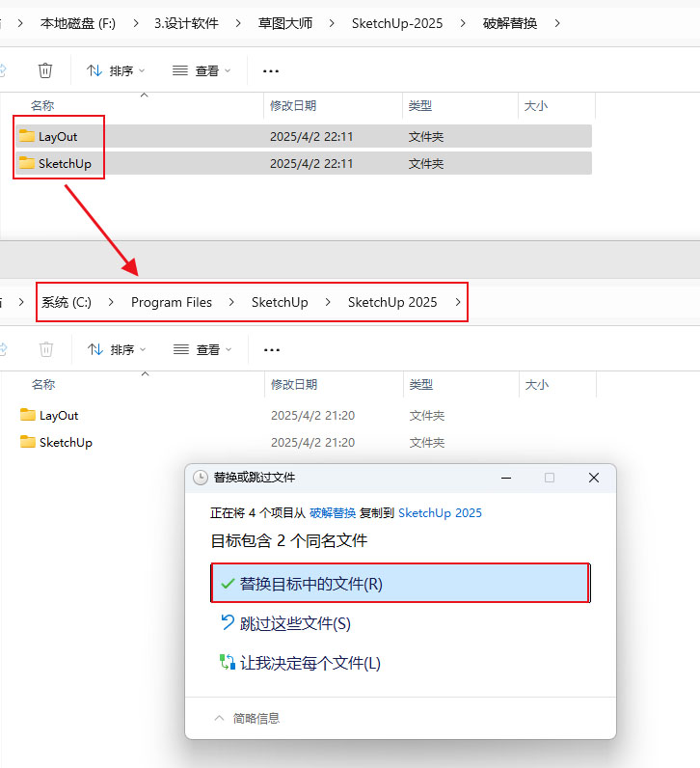Viewport: 700px width, 768px height.
Task: Minimize the 替换或跳过文件 dialog
Action: [506, 478]
